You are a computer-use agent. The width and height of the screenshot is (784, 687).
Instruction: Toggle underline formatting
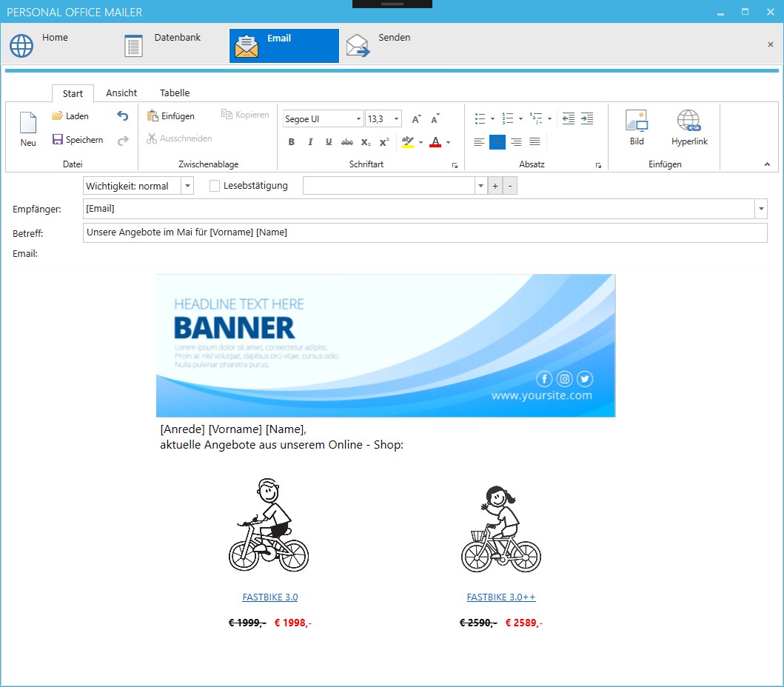[329, 142]
